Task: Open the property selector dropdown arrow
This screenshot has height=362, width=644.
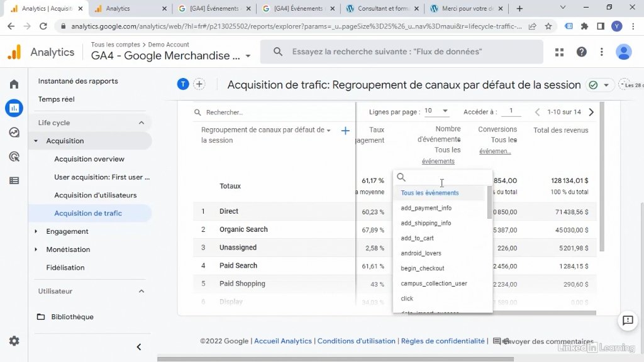Action: click(248, 56)
